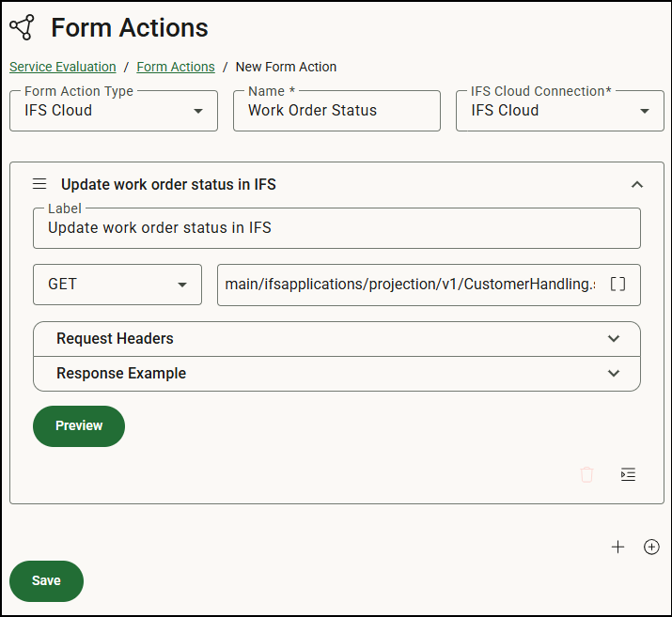This screenshot has height=617, width=672.
Task: Go to Form Actions breadcrumb link
Action: coord(176,67)
